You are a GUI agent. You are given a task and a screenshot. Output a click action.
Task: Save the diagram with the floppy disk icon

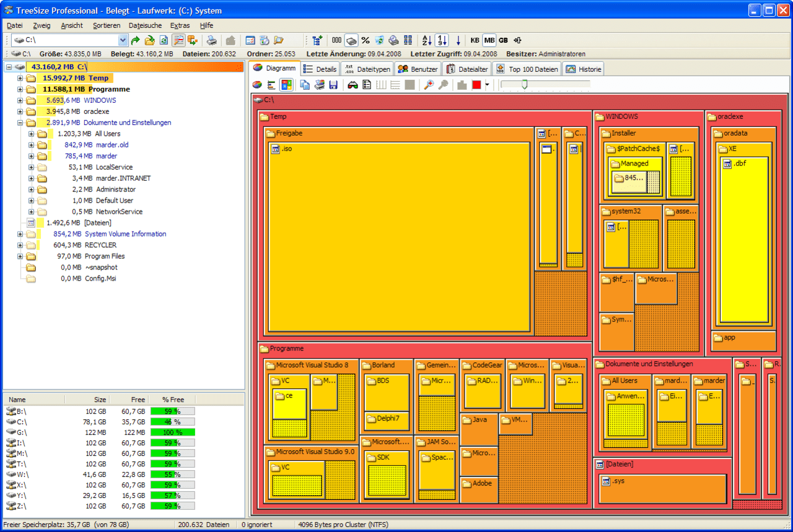333,85
